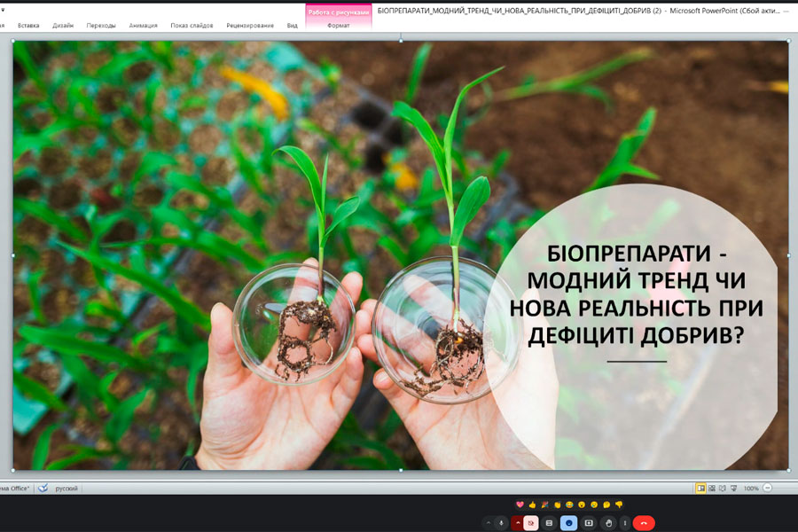This screenshot has width=798, height=532.
Task: Open the more options three-dot menu
Action: click(x=625, y=523)
